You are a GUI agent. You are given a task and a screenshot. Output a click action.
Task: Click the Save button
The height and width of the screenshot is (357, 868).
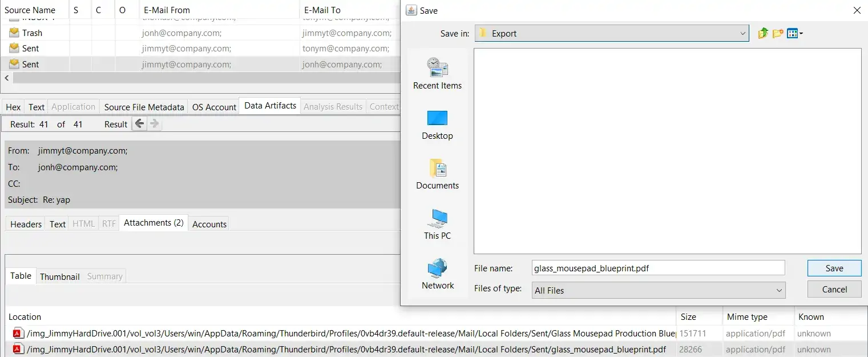(x=834, y=268)
